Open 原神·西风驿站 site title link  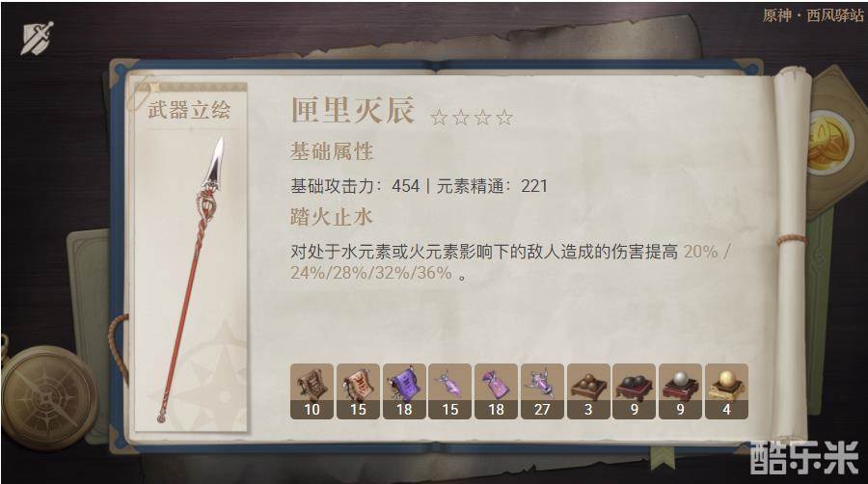[x=813, y=14]
